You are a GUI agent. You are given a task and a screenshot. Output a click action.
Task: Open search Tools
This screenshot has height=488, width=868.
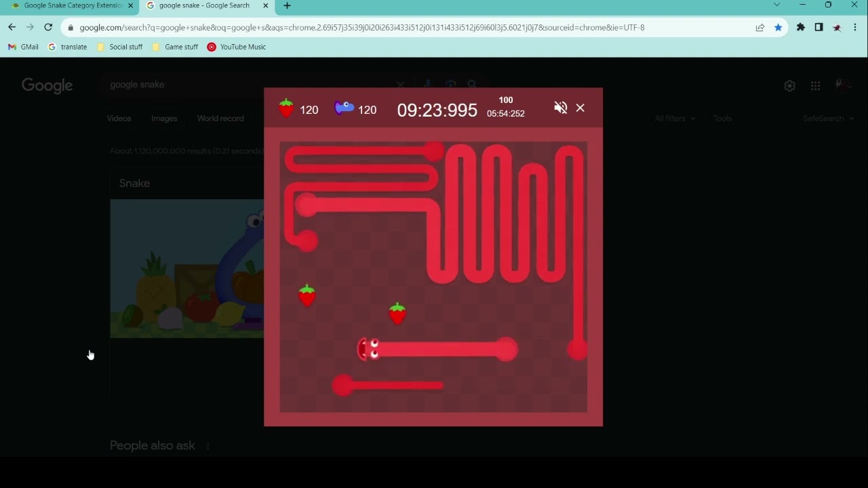pyautogui.click(x=722, y=119)
